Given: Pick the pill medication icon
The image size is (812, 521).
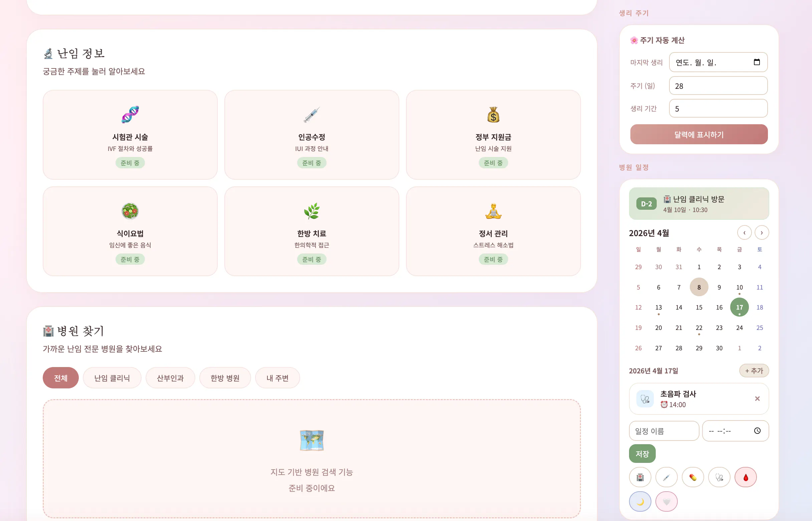Looking at the screenshot, I should pos(693,477).
